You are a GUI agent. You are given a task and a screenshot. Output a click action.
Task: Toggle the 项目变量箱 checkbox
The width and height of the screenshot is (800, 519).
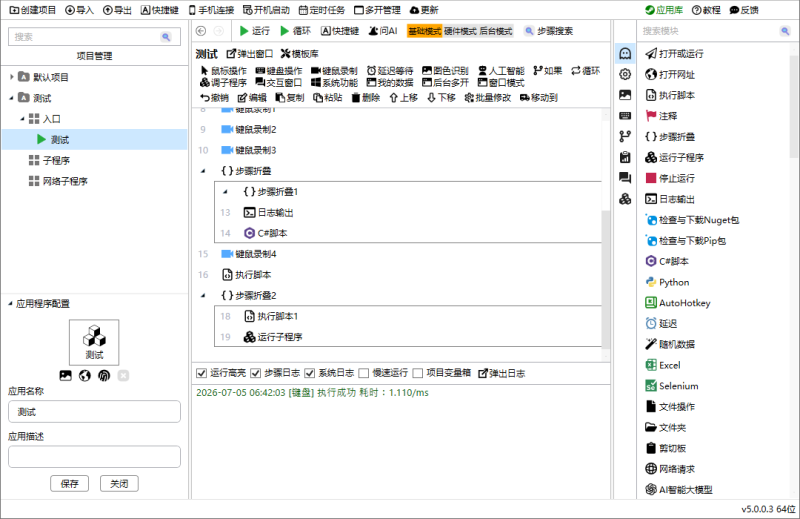click(418, 374)
